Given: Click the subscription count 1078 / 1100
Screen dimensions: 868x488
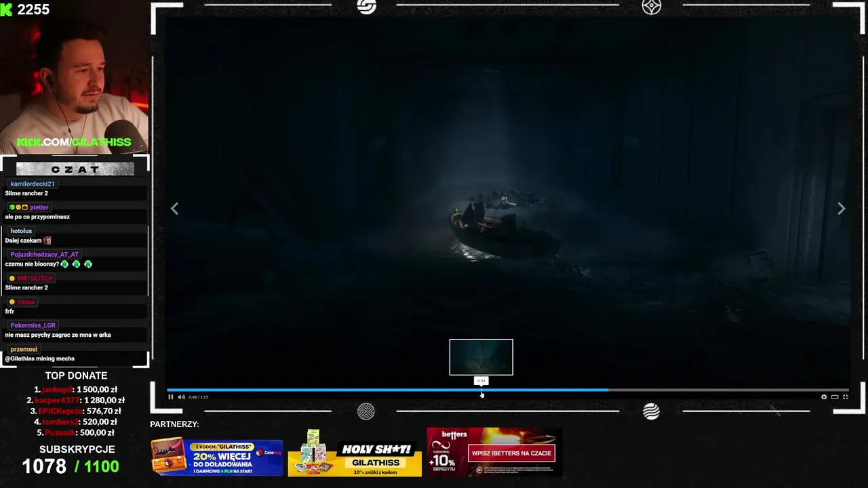Looking at the screenshot, I should coord(71,466).
